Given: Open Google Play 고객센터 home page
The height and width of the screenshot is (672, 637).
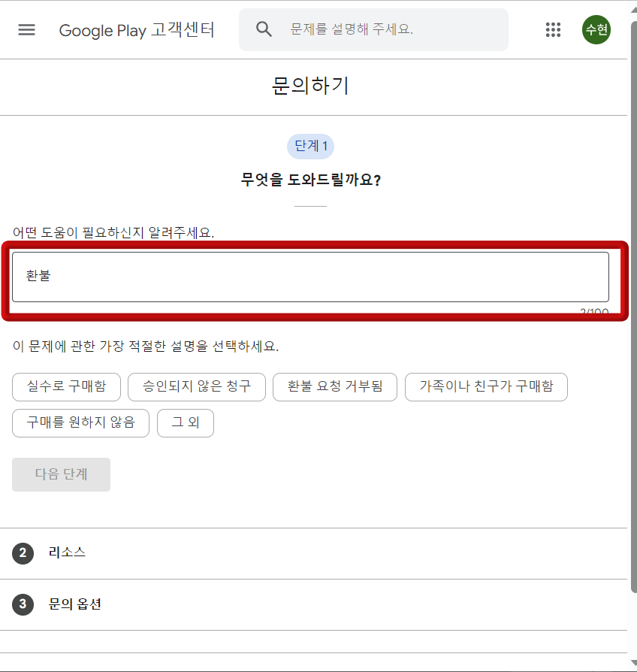Looking at the screenshot, I should coord(137,30).
